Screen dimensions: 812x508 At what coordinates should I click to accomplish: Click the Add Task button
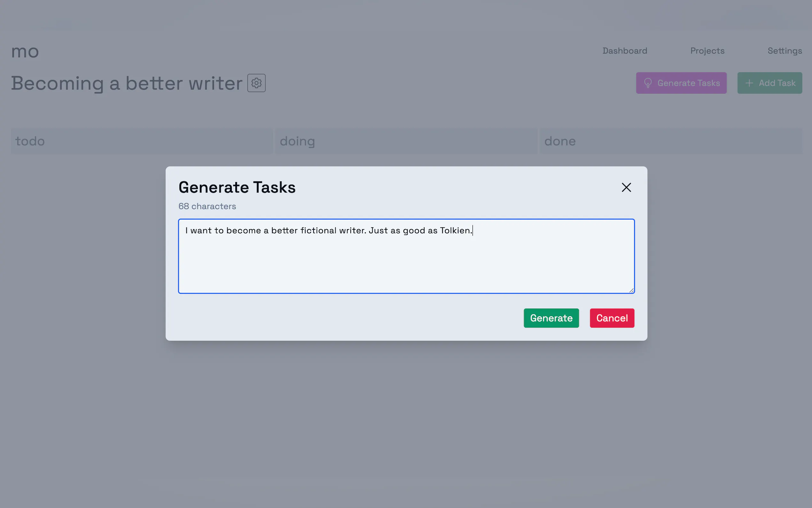point(769,83)
